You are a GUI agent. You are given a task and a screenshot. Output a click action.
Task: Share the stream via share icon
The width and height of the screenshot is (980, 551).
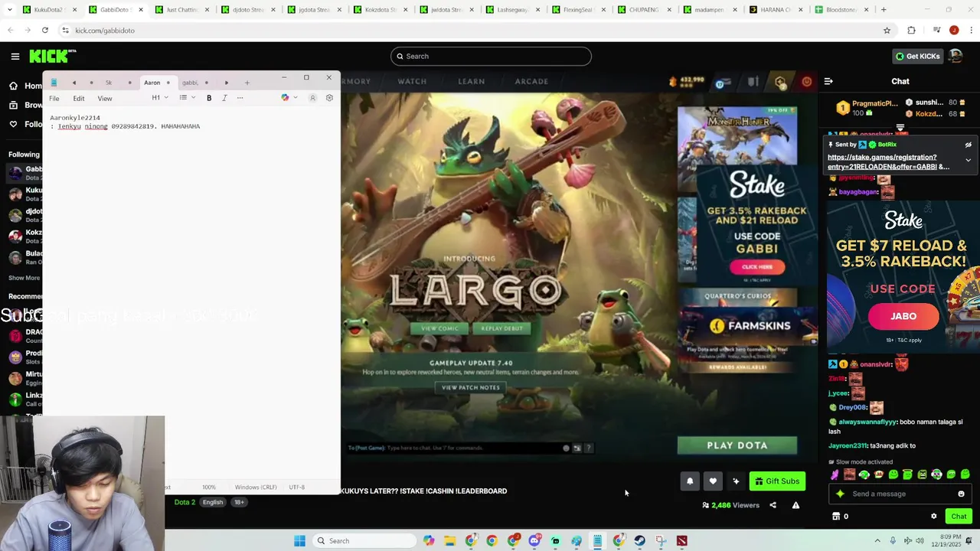(x=773, y=505)
